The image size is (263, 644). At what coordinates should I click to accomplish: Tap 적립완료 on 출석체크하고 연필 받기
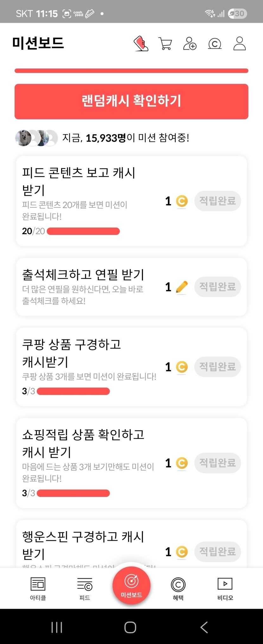(217, 287)
